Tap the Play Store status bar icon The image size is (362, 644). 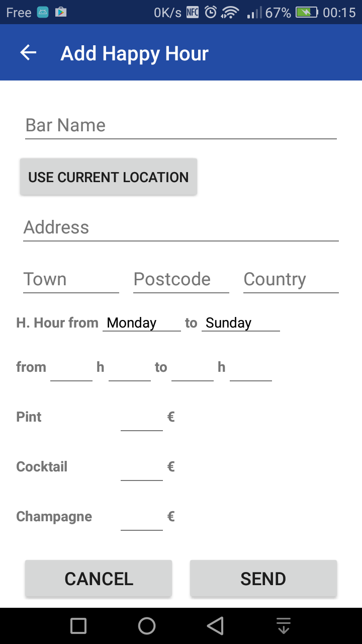(x=61, y=12)
